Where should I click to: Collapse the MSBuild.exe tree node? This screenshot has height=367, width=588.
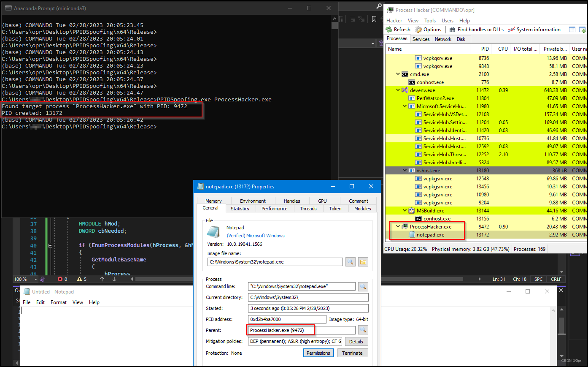click(405, 211)
